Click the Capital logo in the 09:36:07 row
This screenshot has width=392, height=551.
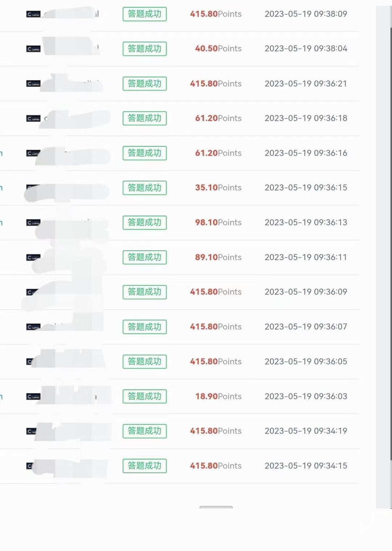(33, 327)
